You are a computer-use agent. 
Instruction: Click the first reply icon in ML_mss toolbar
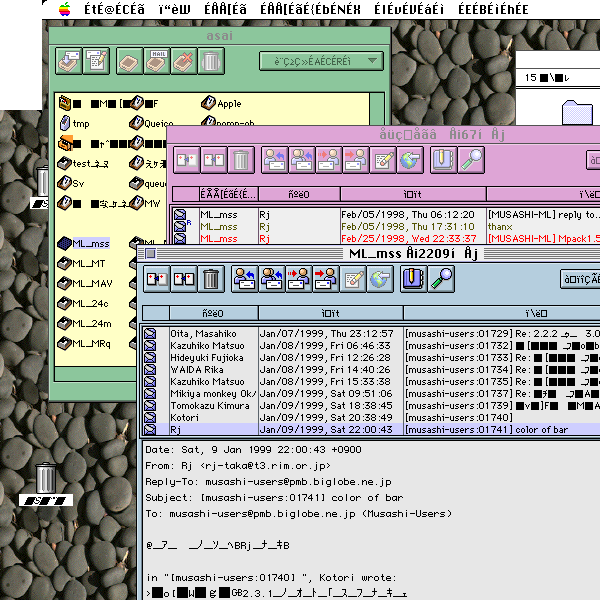pyautogui.click(x=245, y=279)
